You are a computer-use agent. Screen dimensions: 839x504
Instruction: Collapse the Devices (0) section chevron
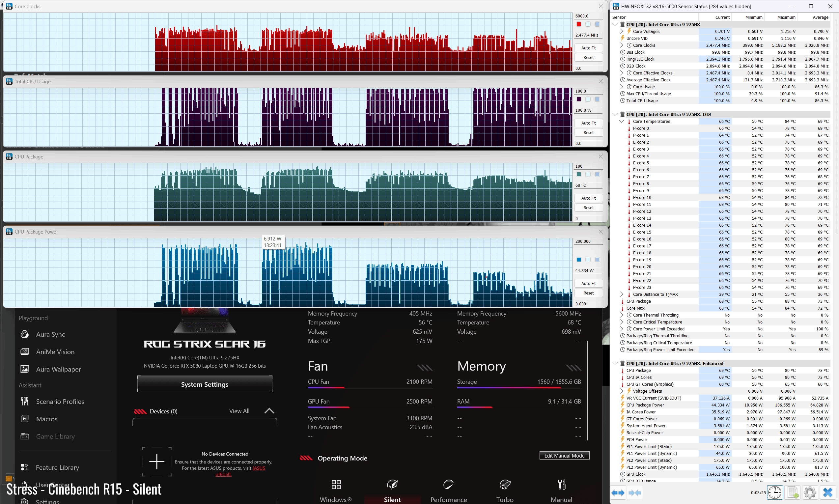pyautogui.click(x=269, y=411)
